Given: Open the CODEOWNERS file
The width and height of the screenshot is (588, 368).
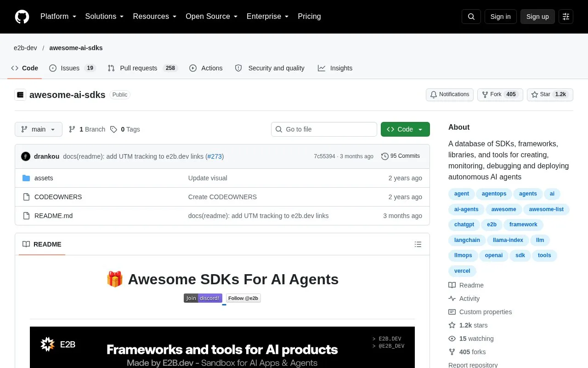Looking at the screenshot, I should click(58, 197).
